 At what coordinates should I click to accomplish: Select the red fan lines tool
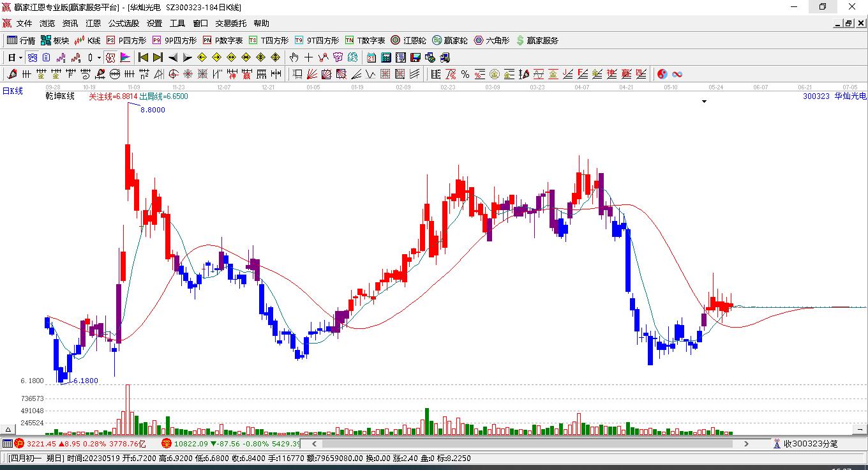click(312, 74)
